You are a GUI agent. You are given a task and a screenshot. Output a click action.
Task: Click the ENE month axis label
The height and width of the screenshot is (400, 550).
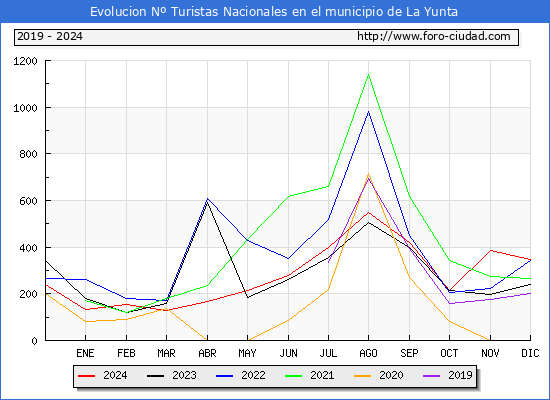pyautogui.click(x=85, y=353)
